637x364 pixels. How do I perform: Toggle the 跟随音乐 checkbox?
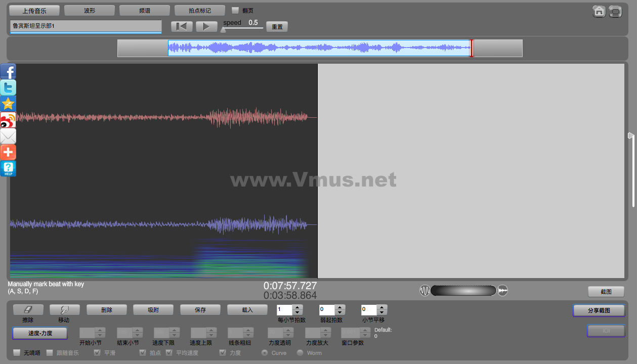coord(50,353)
